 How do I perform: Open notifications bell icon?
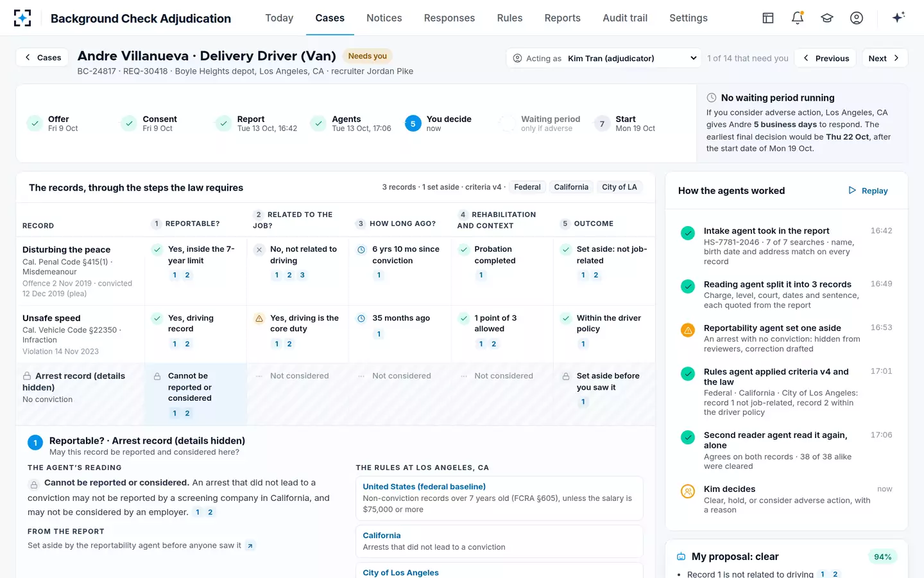798,18
